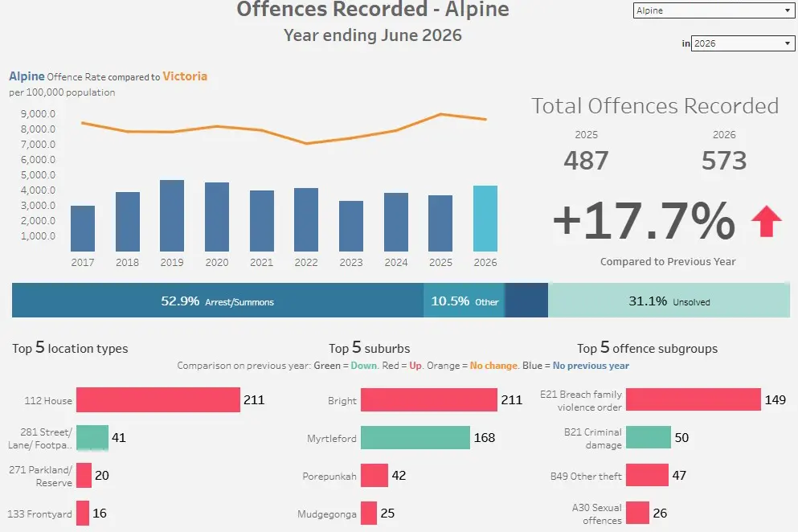798x532 pixels.
Task: Select the B21 Criminal damage bar
Action: [649, 437]
